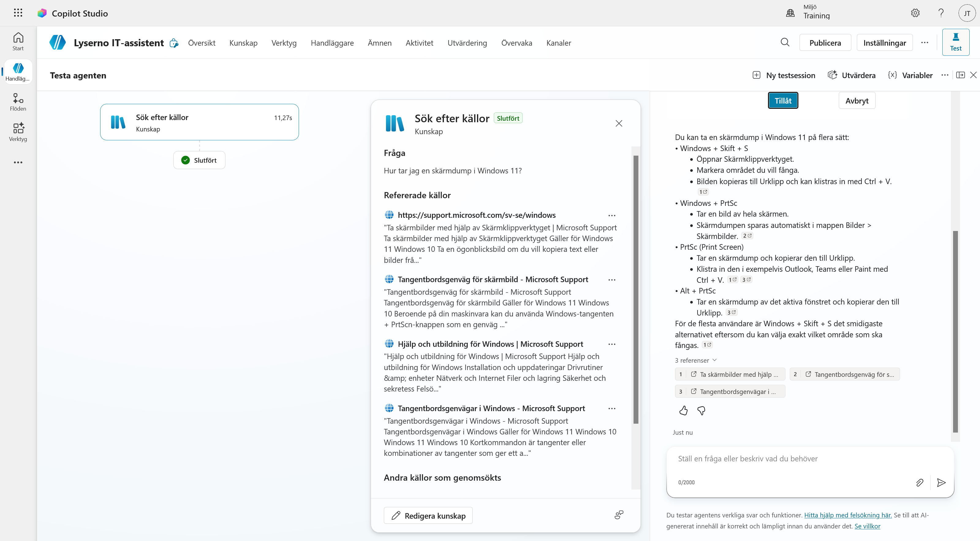Open the JT account avatar
The image size is (980, 541).
pyautogui.click(x=967, y=13)
